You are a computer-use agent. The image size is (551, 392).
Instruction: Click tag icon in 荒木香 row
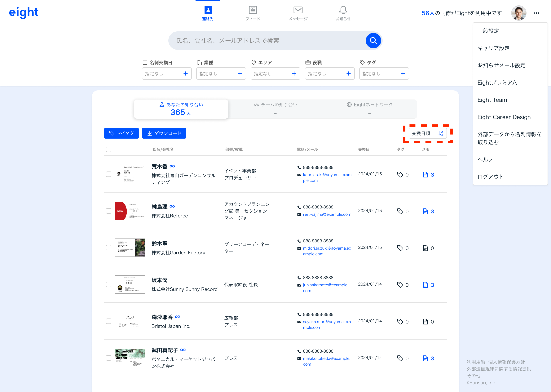(x=400, y=175)
